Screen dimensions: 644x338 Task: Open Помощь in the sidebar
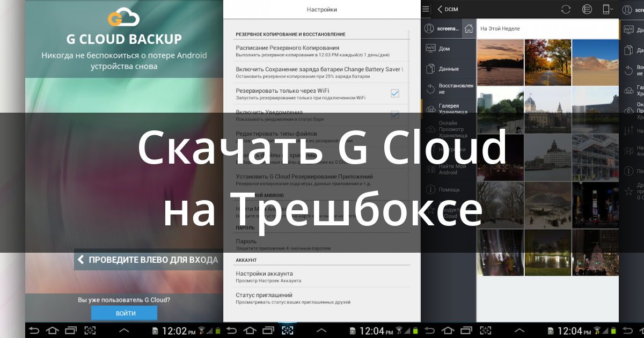(449, 189)
